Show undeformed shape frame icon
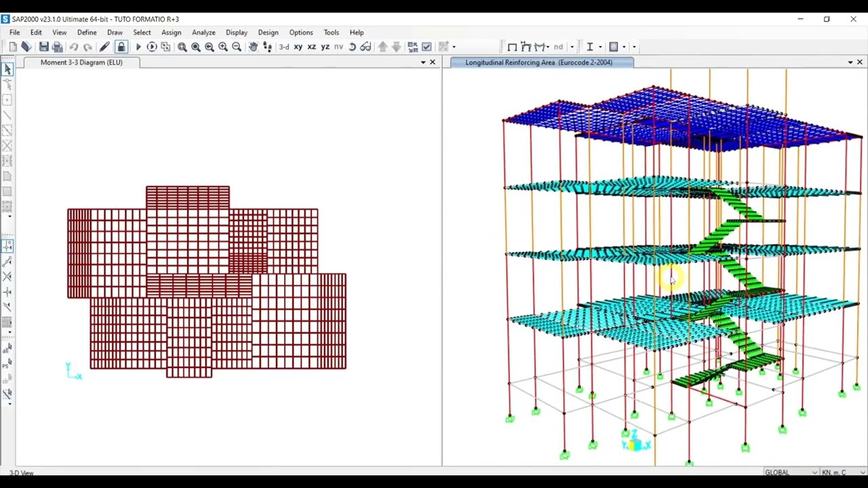Image resolution: width=868 pixels, height=488 pixels. tap(512, 47)
